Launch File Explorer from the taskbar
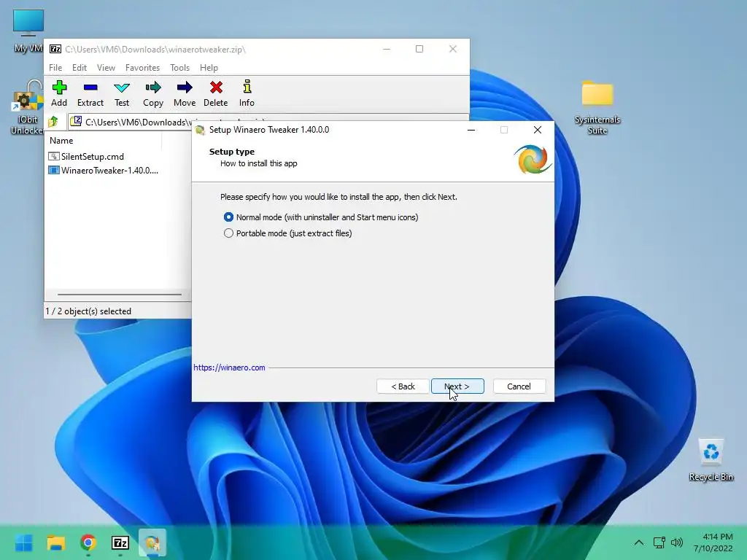 (55, 542)
